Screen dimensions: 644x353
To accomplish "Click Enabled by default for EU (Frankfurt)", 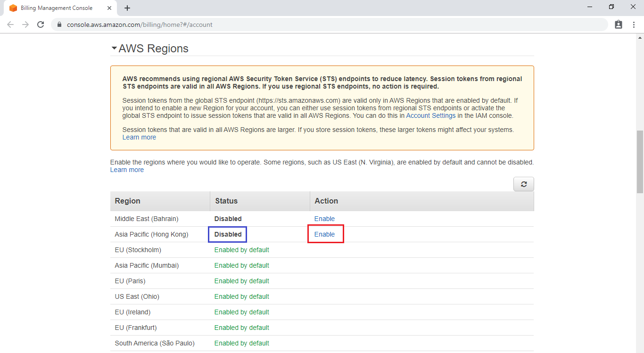I will pos(241,328).
